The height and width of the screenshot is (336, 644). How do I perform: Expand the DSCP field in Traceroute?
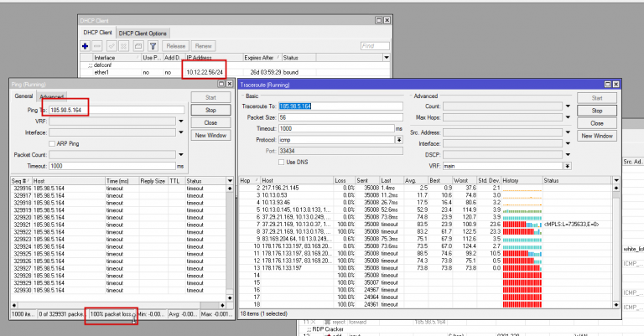coord(568,155)
